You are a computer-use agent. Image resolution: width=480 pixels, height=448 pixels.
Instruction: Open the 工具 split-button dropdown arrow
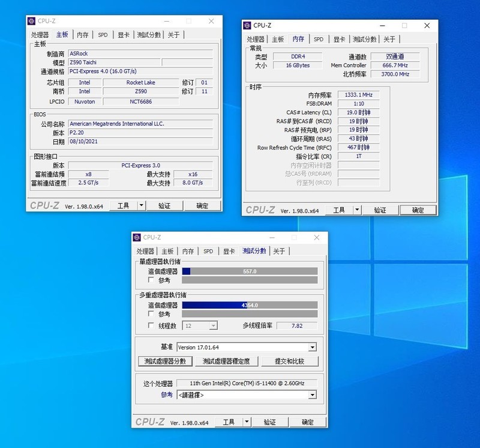pyautogui.click(x=247, y=422)
